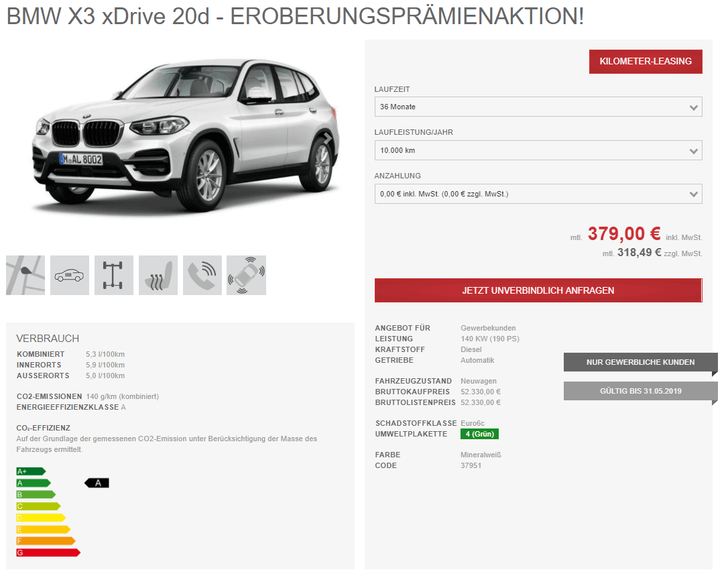
Task: Click the navigation system feature icon
Action: pos(25,275)
